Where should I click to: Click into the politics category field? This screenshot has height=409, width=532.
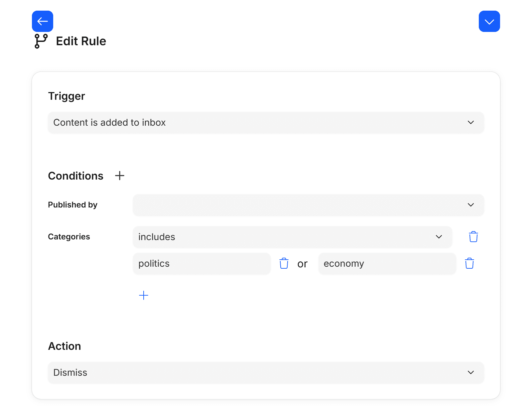pyautogui.click(x=201, y=263)
